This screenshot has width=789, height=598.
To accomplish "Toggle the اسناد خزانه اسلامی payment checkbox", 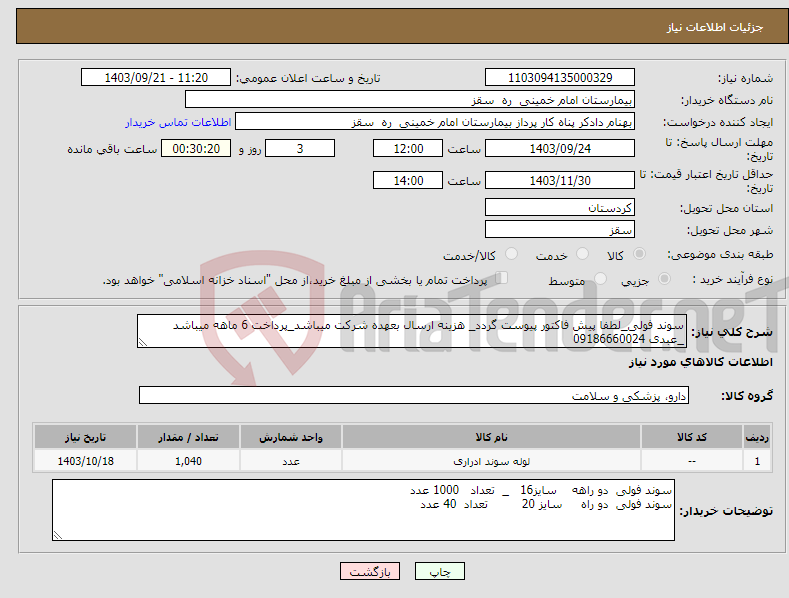I will click(502, 277).
